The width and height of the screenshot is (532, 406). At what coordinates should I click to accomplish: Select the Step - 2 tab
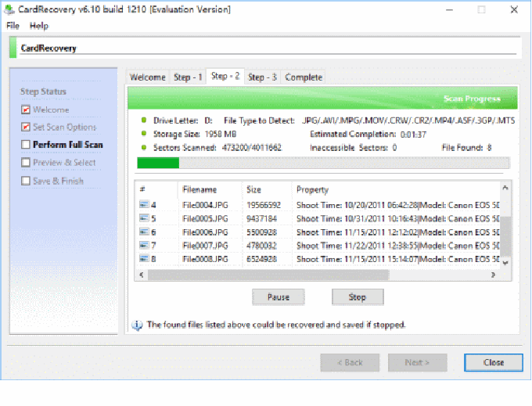point(225,76)
